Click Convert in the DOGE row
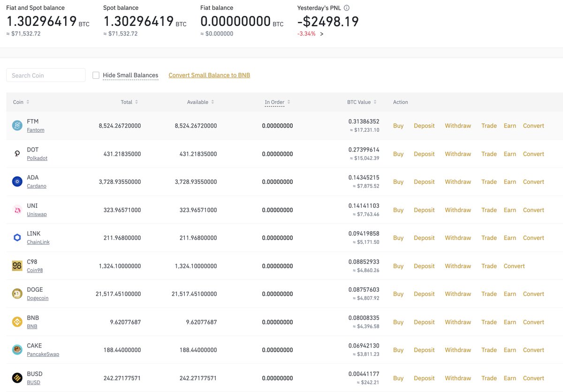Image resolution: width=563 pixels, height=392 pixels. 533,294
